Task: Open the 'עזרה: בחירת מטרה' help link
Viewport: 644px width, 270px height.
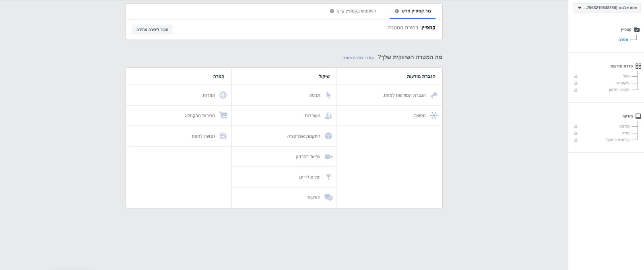Action: pos(358,58)
